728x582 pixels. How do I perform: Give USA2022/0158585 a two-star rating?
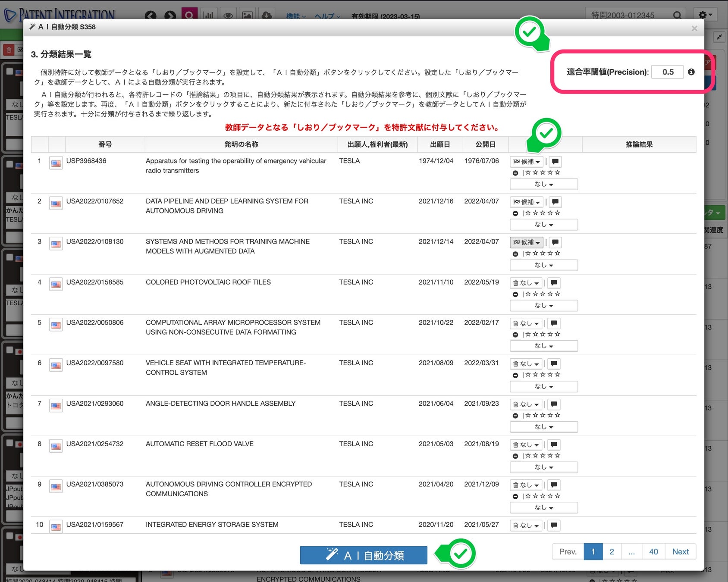click(x=536, y=294)
